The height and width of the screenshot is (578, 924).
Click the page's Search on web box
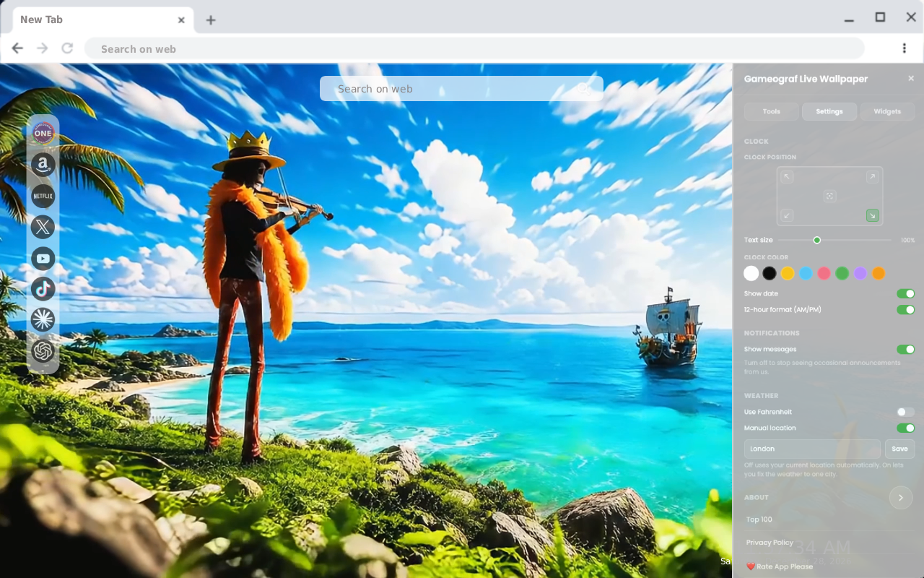[x=461, y=89]
